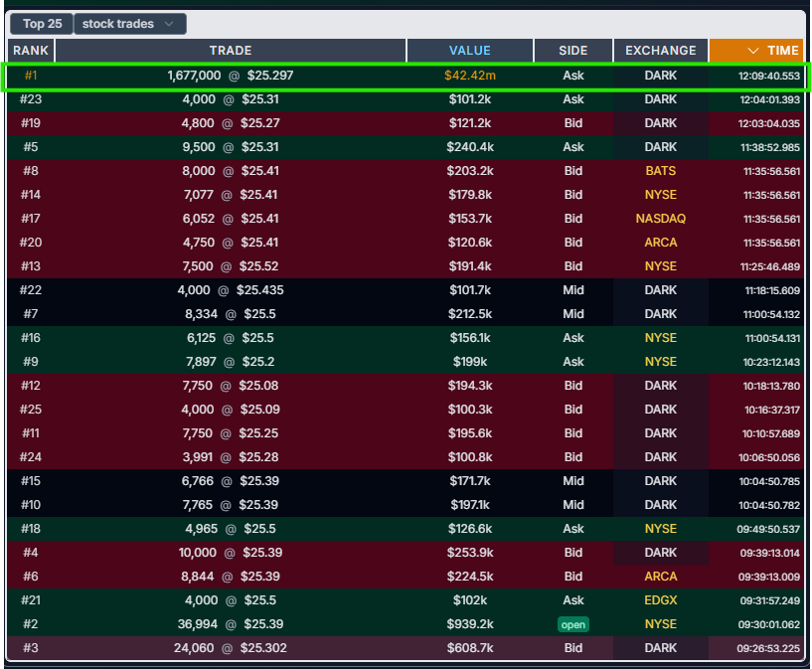Screen dimensions: 812x669
Task: Click time 10:06:50.056
Action: click(x=769, y=457)
